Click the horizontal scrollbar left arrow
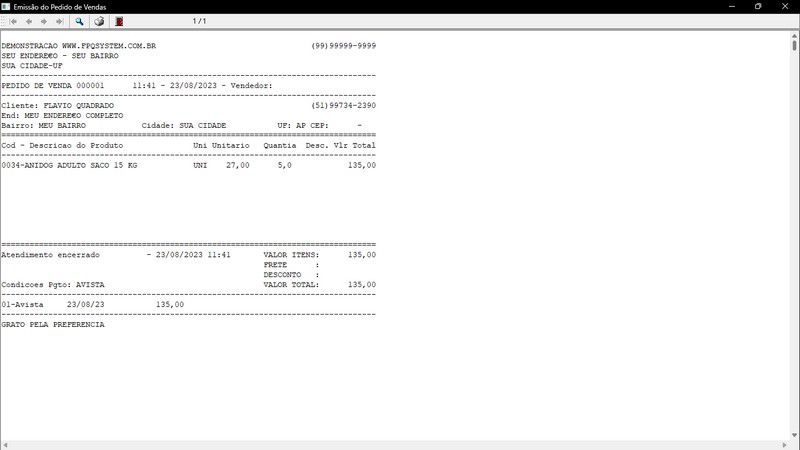The height and width of the screenshot is (450, 800). [5, 445]
